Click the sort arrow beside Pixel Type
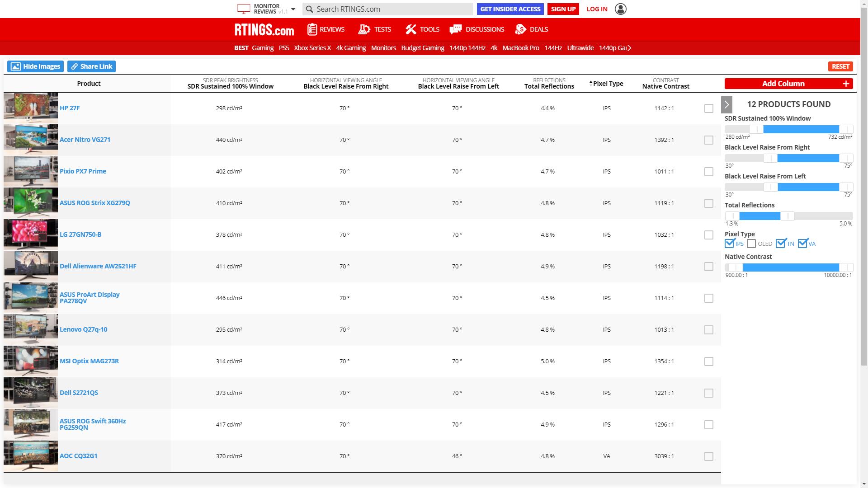This screenshot has width=868, height=488. point(590,83)
